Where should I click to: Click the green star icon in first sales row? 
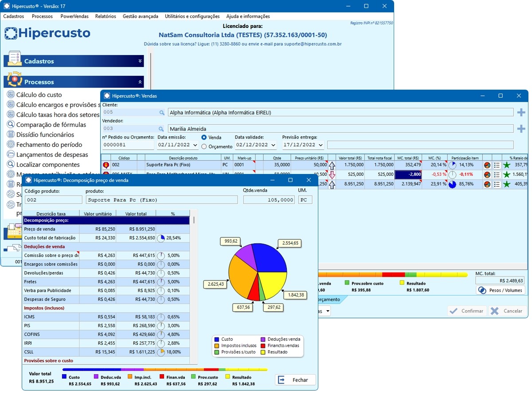[507, 165]
